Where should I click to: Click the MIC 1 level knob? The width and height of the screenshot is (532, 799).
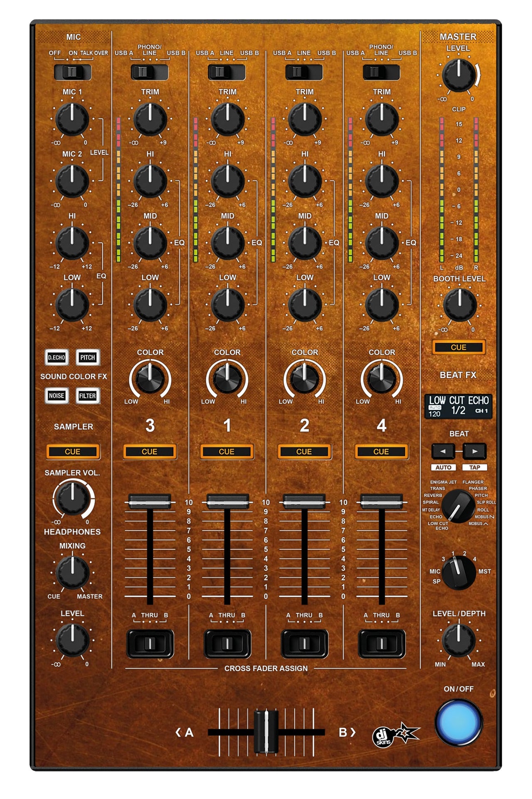tap(72, 119)
